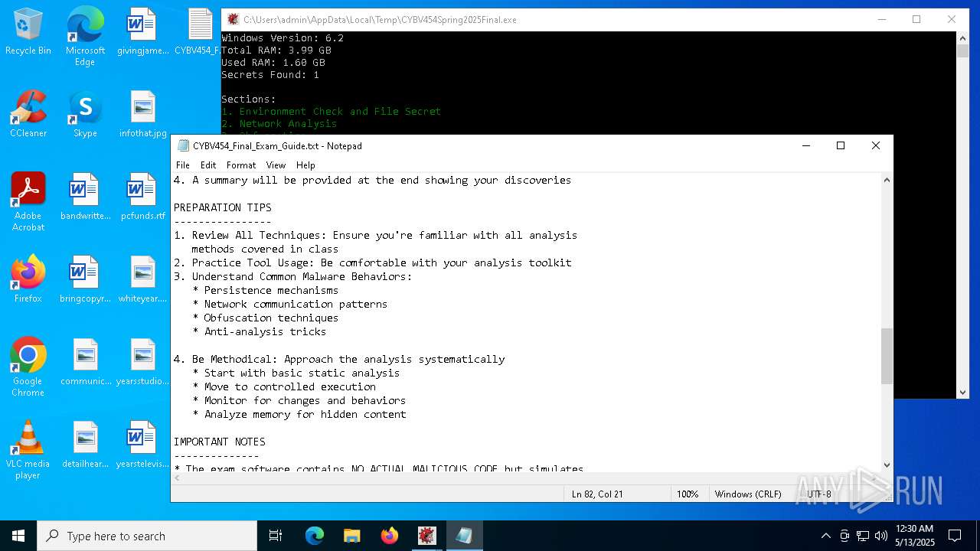Viewport: 980px width, 551px height.
Task: Select the givingjame Word document icon
Action: tap(142, 32)
